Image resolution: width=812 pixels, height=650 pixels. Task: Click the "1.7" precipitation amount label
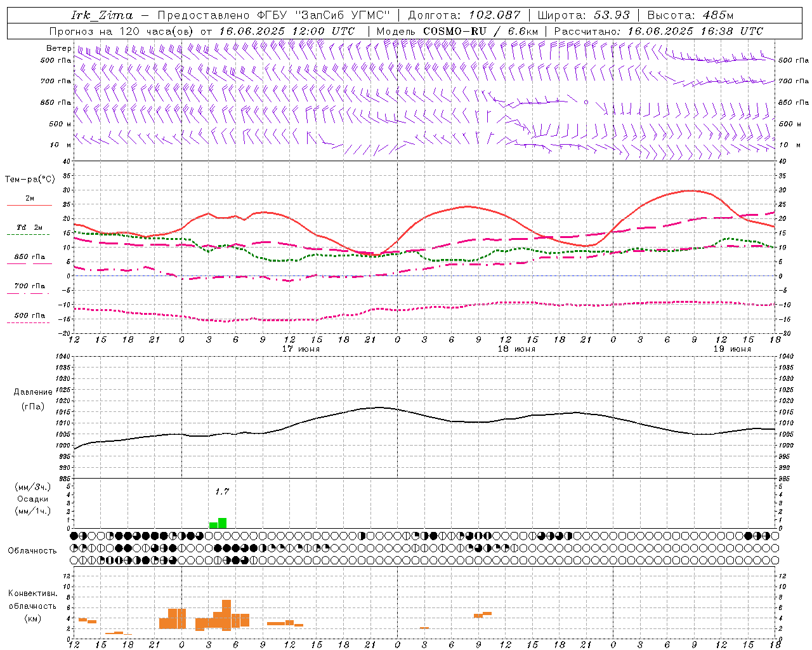click(221, 491)
